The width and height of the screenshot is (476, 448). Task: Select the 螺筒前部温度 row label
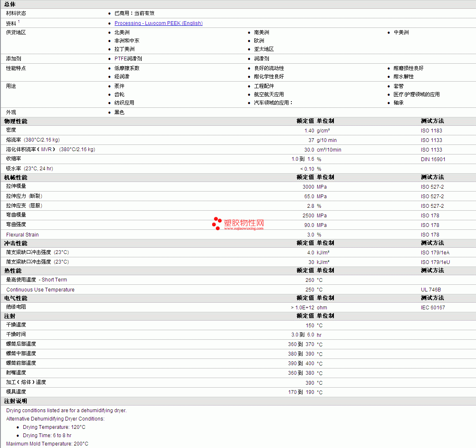point(21,363)
